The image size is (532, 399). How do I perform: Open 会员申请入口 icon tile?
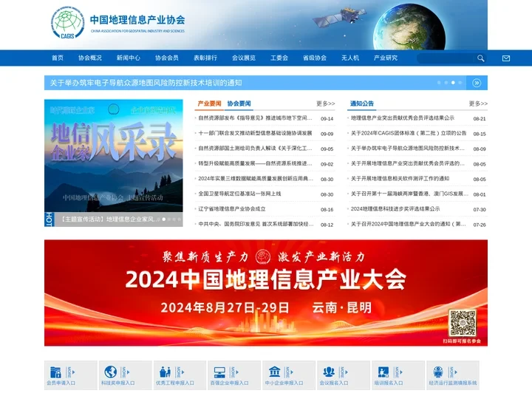tap(71, 375)
